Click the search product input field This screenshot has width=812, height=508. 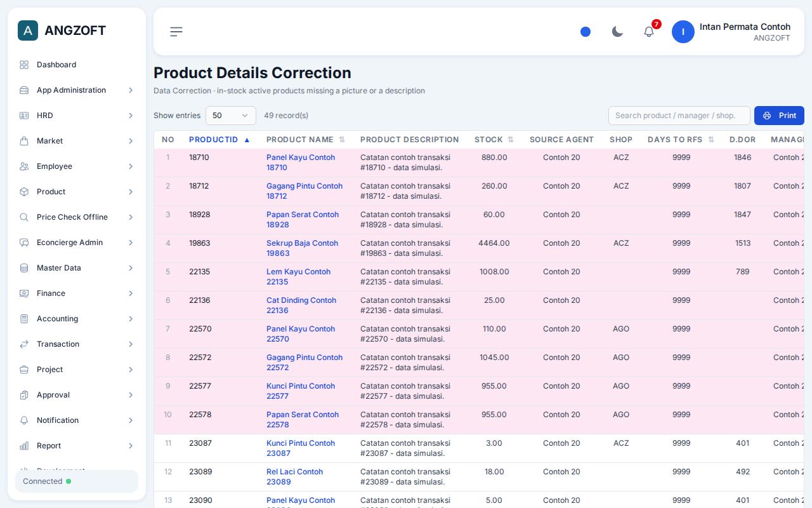tap(679, 116)
